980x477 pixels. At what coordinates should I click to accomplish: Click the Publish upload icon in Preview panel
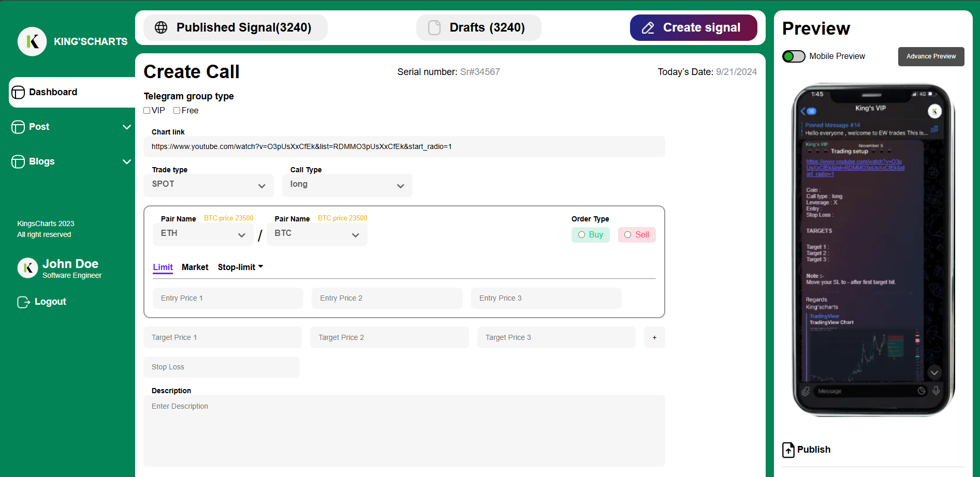tap(788, 450)
